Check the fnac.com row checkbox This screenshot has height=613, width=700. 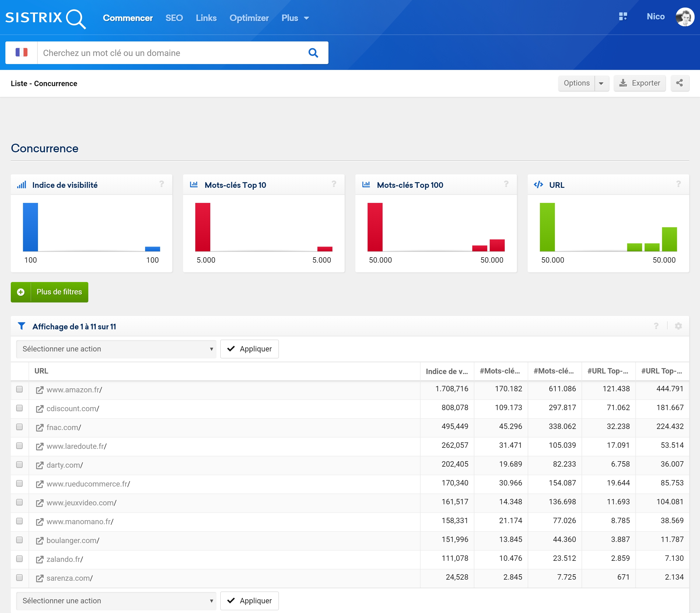point(19,427)
